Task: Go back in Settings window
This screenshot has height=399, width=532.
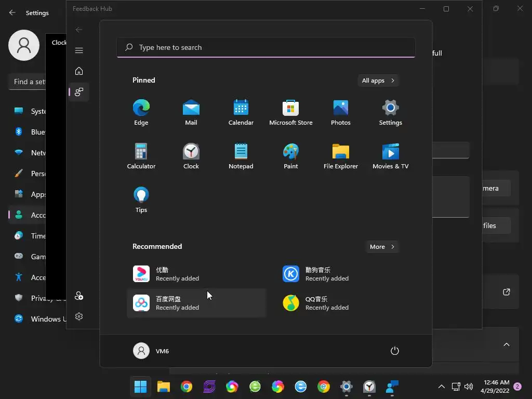Action: tap(12, 12)
